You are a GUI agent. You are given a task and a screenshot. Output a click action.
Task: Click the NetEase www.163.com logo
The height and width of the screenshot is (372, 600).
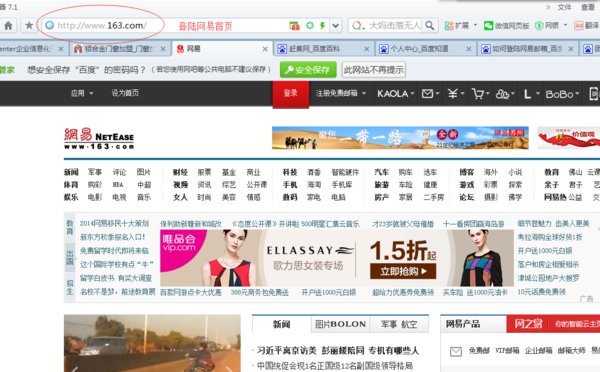(x=99, y=139)
